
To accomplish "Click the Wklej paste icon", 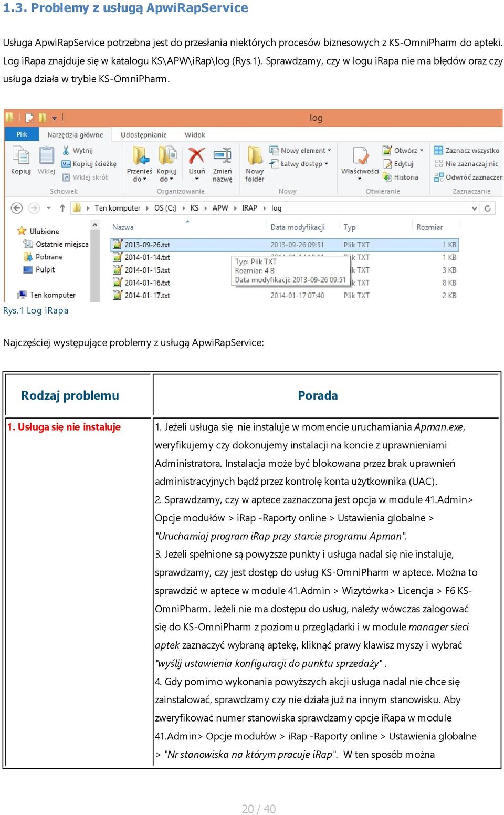I will click(46, 156).
